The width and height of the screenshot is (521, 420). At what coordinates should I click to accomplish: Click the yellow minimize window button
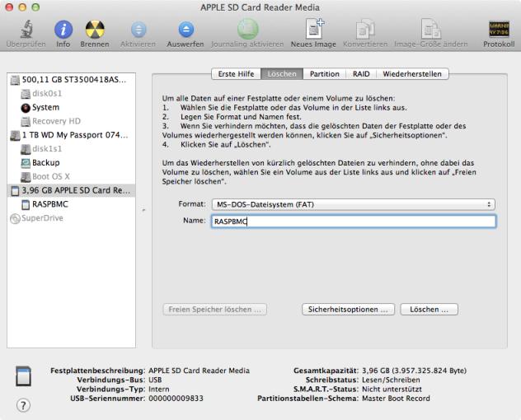click(22, 7)
